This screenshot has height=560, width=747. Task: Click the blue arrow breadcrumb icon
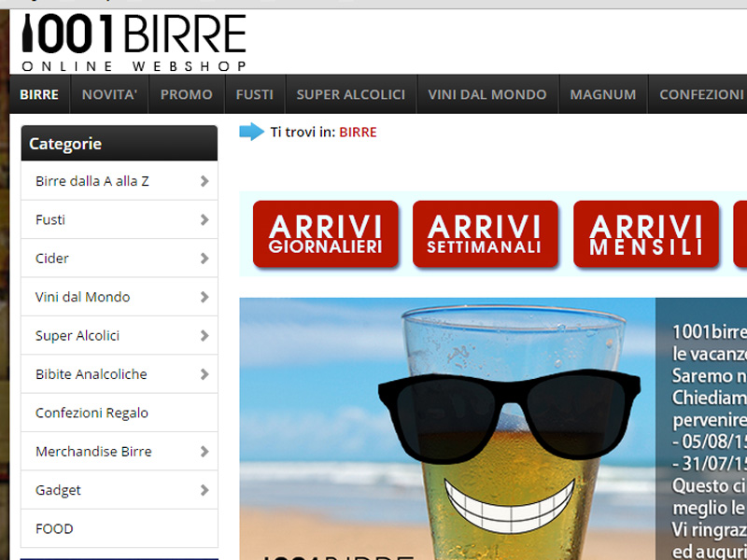pos(251,132)
